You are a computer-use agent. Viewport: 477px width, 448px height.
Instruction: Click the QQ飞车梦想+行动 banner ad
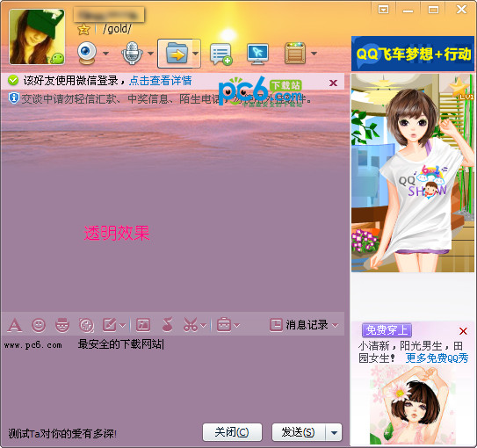pos(413,54)
